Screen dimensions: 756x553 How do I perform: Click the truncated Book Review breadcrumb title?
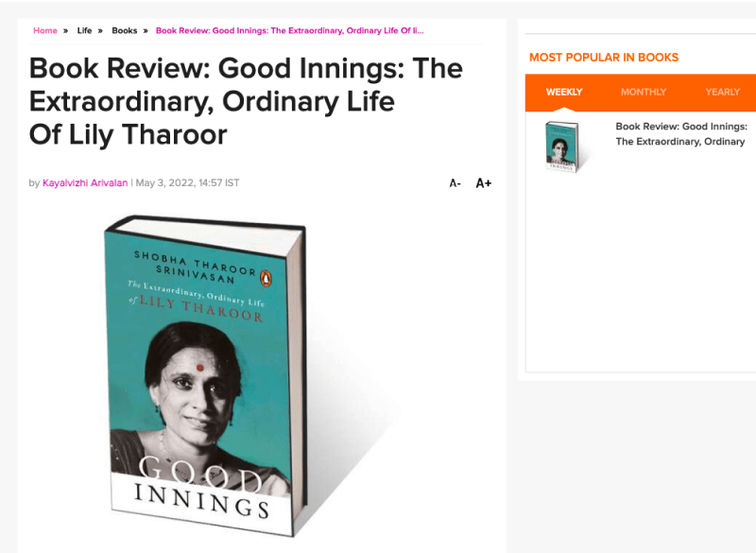tap(289, 30)
